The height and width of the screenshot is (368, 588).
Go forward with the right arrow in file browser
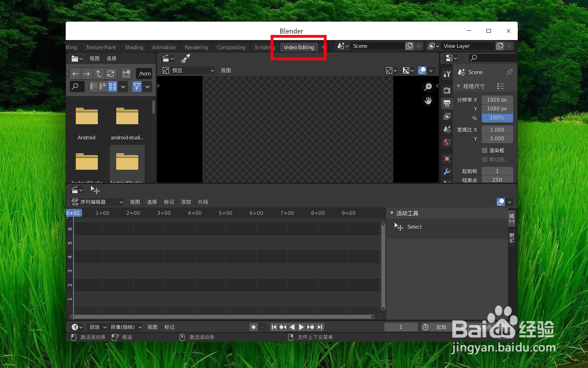click(x=87, y=74)
